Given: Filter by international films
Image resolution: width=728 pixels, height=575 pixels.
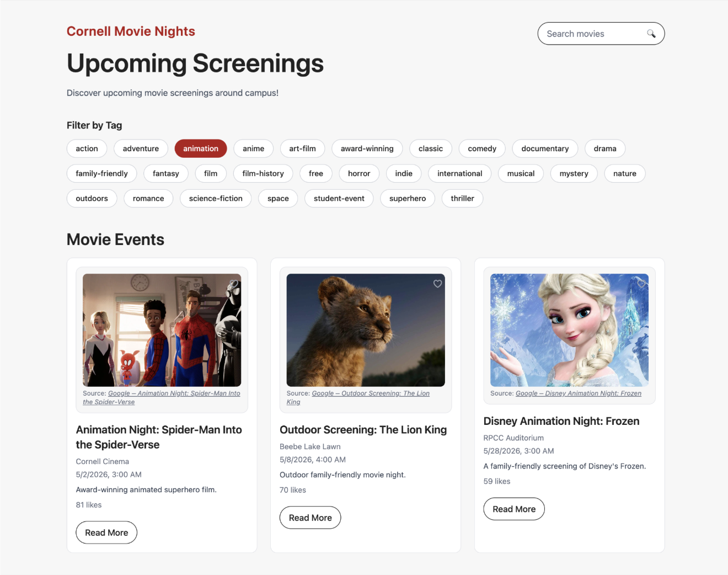Looking at the screenshot, I should pos(460,173).
